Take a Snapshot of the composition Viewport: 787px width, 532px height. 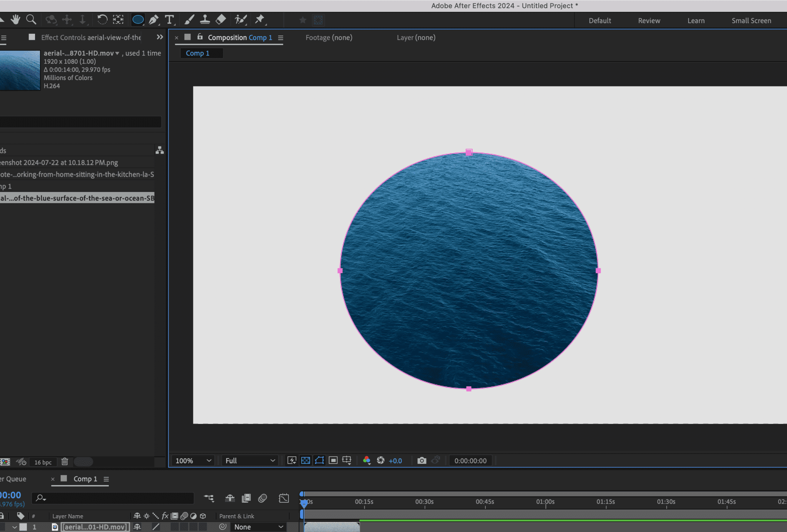(x=422, y=461)
